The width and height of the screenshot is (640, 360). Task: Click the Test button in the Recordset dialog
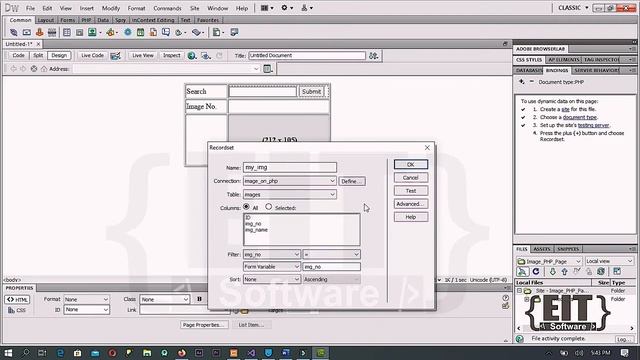[411, 191]
